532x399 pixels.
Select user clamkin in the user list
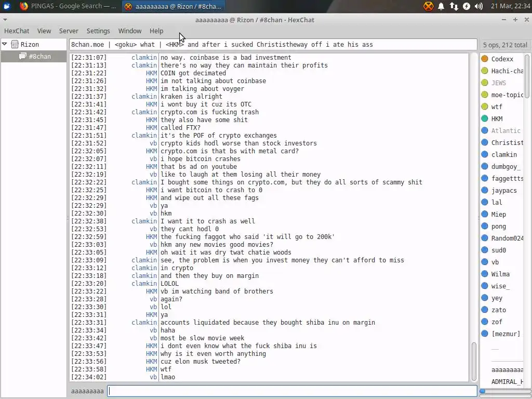[x=504, y=155]
